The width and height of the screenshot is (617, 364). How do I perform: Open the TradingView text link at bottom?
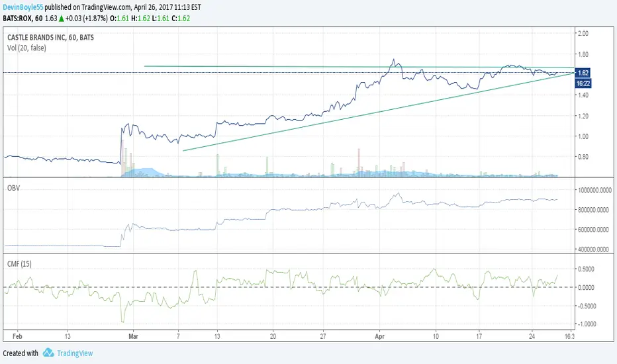(75, 353)
